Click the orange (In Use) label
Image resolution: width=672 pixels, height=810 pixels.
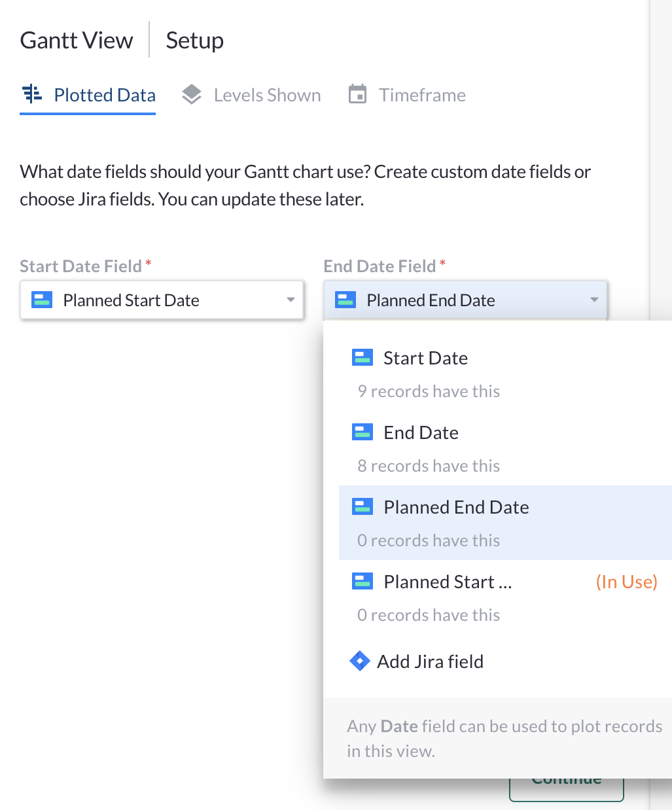tap(626, 582)
